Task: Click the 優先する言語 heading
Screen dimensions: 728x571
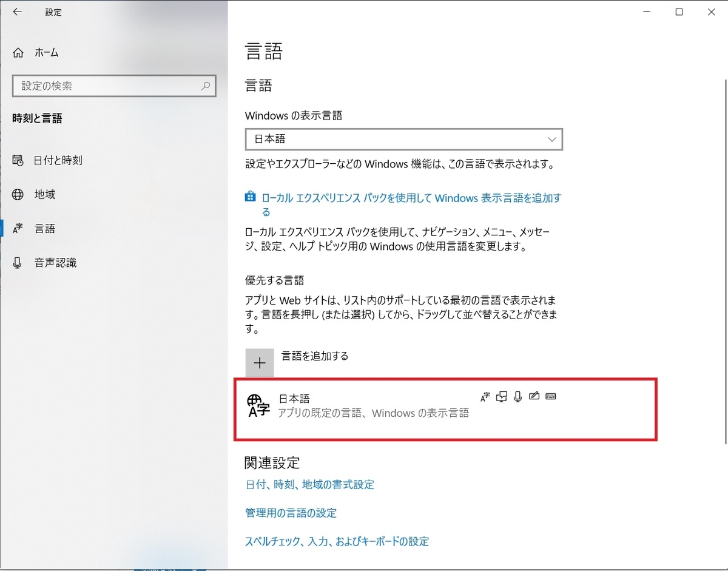Action: pos(274,280)
